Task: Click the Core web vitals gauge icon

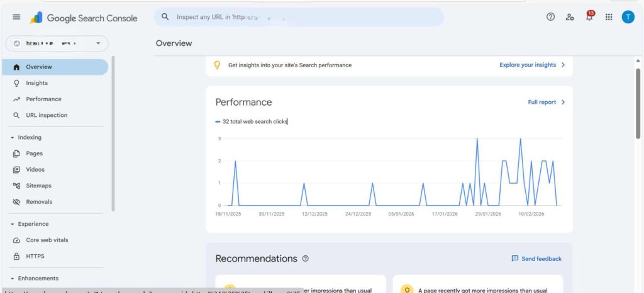Action: coord(16,240)
